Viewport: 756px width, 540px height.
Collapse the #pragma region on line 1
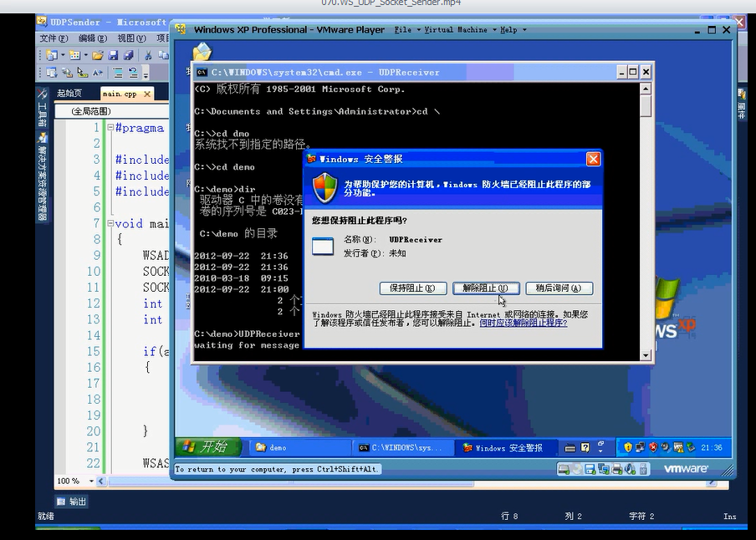pos(110,127)
